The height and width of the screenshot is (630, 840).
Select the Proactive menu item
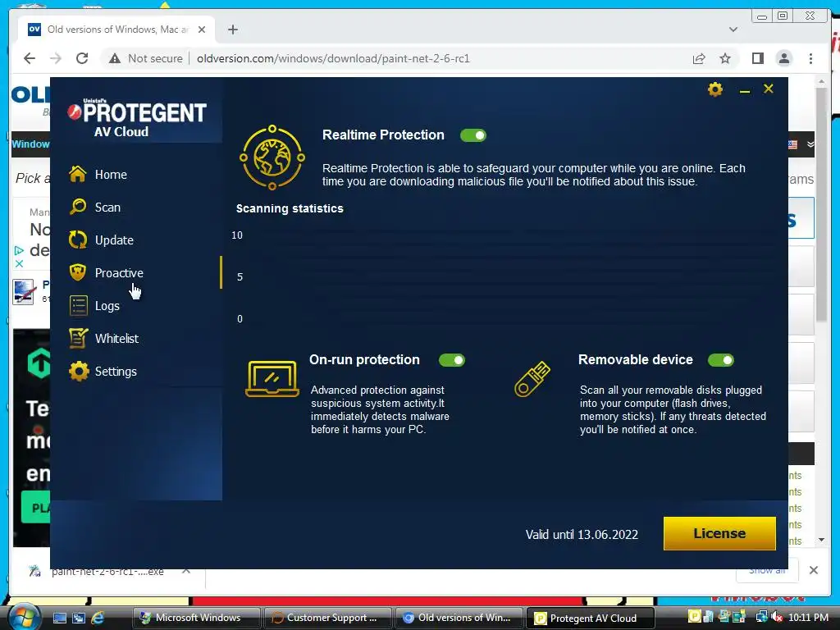click(119, 272)
